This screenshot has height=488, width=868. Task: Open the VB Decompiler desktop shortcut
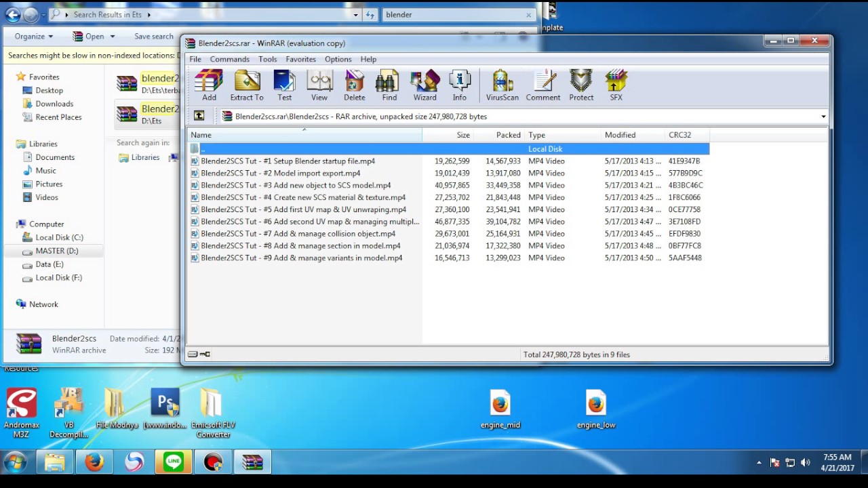tap(68, 412)
